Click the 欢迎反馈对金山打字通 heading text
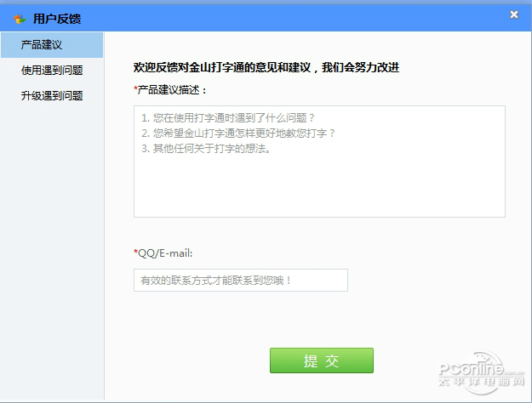 pos(266,67)
